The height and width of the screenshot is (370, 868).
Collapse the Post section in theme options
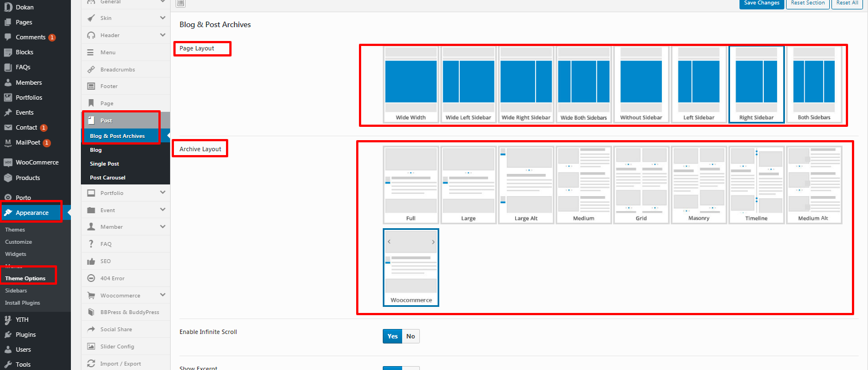(126, 120)
